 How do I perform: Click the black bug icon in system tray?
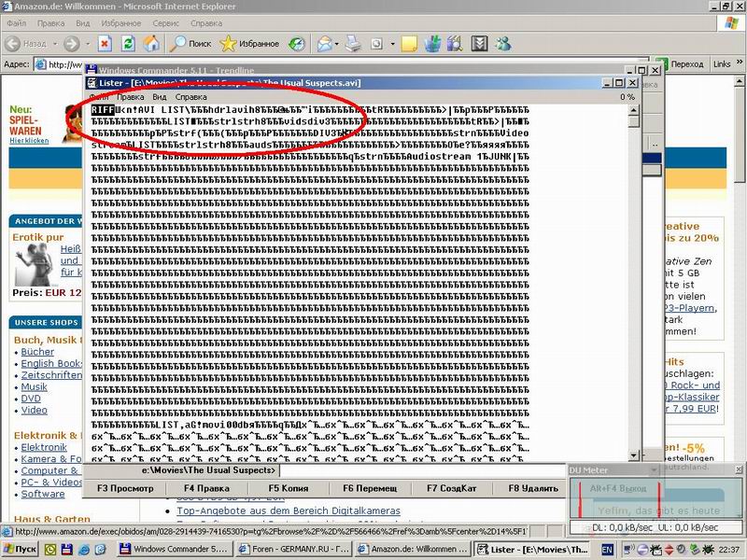tap(708, 550)
